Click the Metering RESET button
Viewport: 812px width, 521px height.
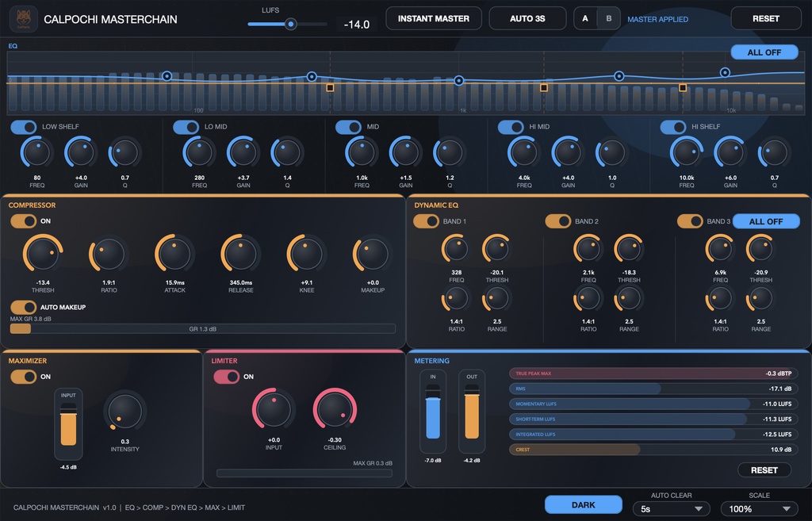pos(764,470)
